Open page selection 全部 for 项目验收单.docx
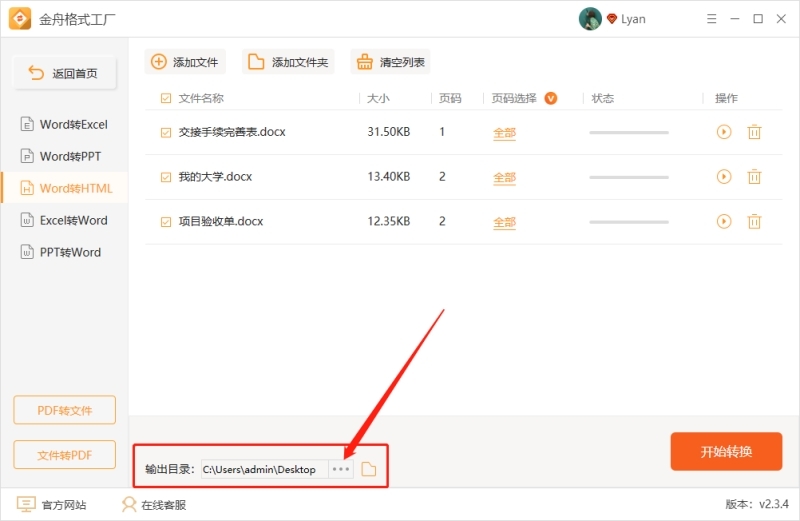 coord(504,222)
